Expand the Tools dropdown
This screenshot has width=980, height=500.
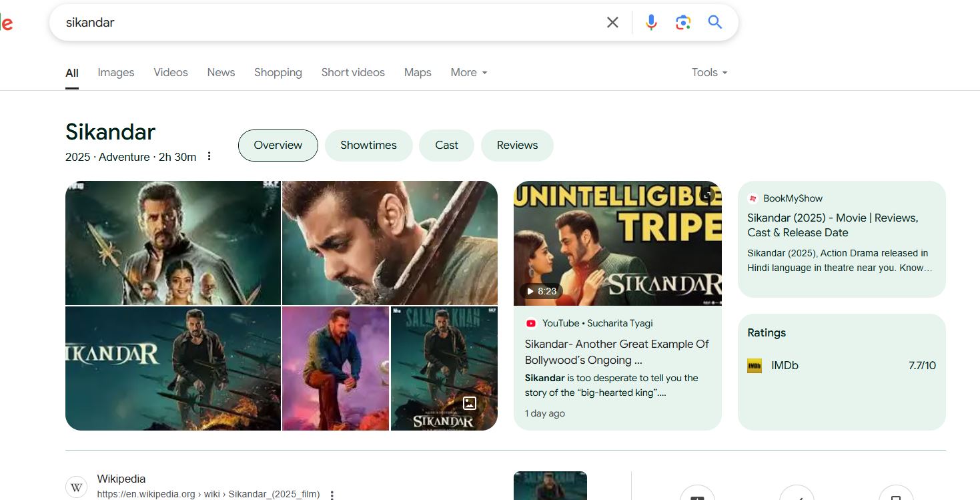709,72
